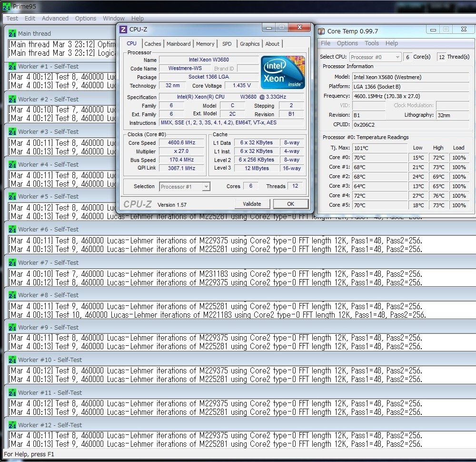Click the OK button in CPU-Z
The height and width of the screenshot is (462, 476).
[x=290, y=204]
